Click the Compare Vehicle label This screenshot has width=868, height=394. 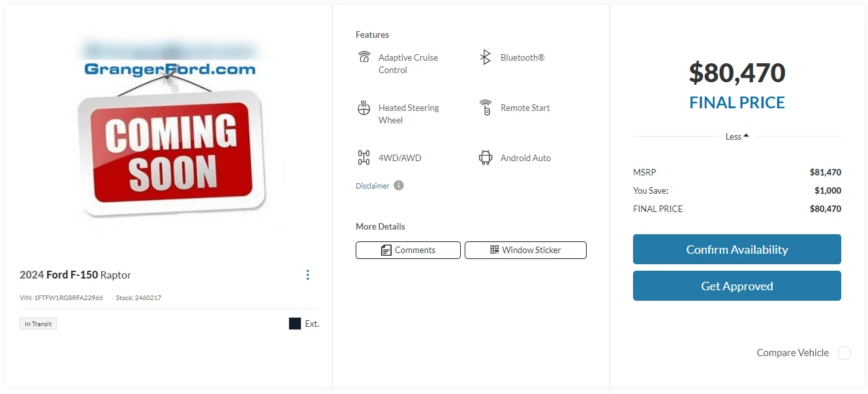click(x=792, y=353)
